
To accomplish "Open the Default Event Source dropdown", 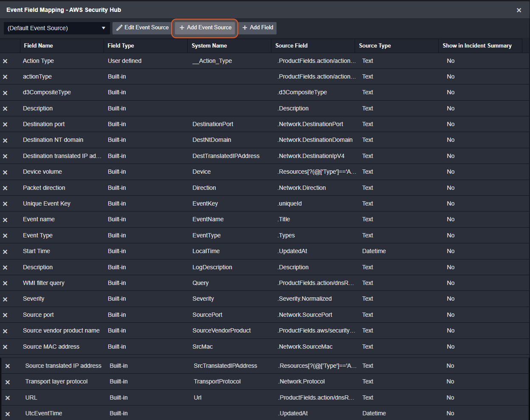I will coord(57,28).
